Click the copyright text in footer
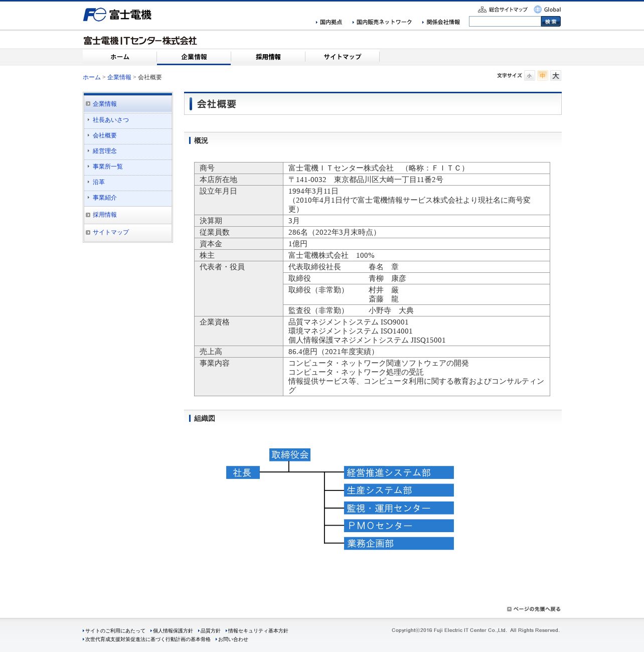The image size is (644, 652). point(475,630)
